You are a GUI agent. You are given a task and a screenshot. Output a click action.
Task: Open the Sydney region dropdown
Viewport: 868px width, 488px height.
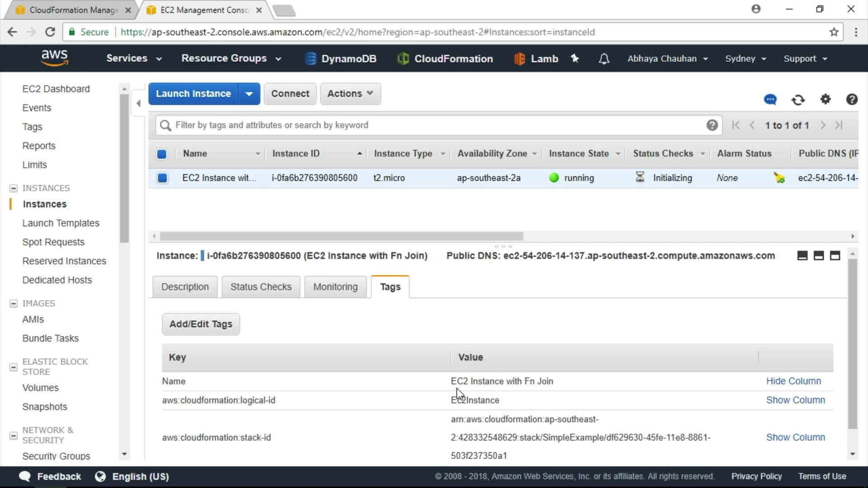(745, 59)
